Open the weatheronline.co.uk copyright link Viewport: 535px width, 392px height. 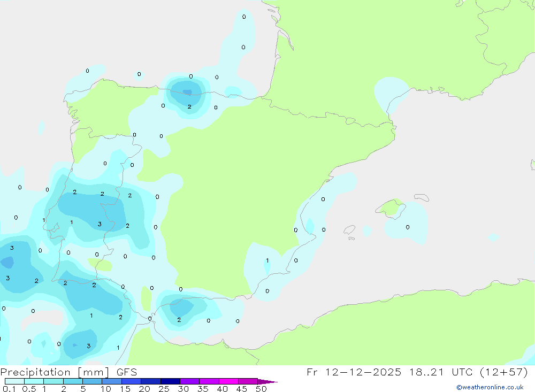[x=490, y=387]
